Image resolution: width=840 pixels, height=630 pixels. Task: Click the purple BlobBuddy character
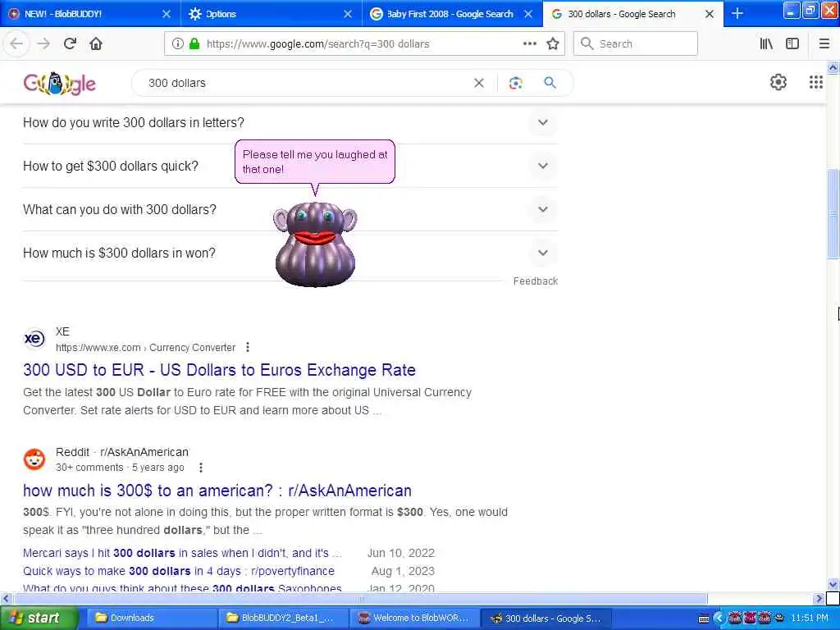click(315, 244)
